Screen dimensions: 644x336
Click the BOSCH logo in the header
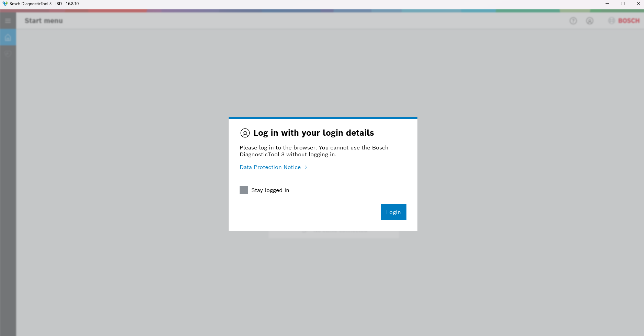[624, 21]
